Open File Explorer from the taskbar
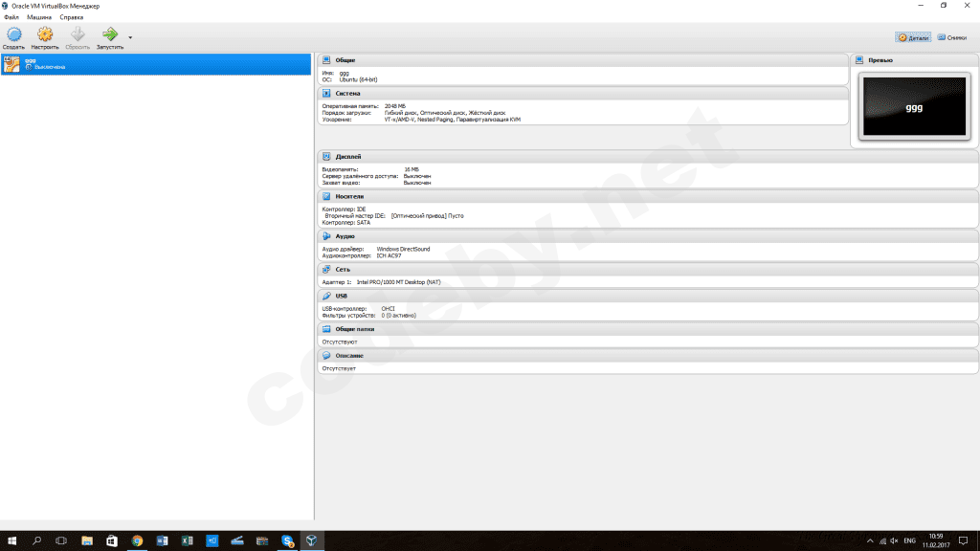 click(x=87, y=541)
